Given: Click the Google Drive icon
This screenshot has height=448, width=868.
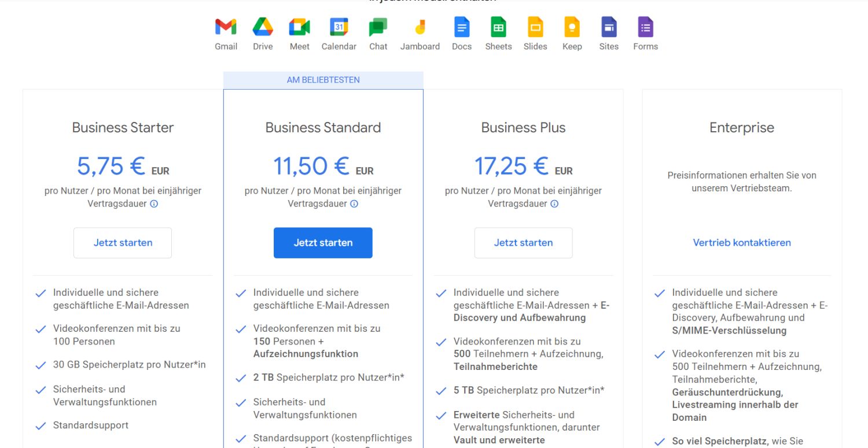Looking at the screenshot, I should point(263,27).
